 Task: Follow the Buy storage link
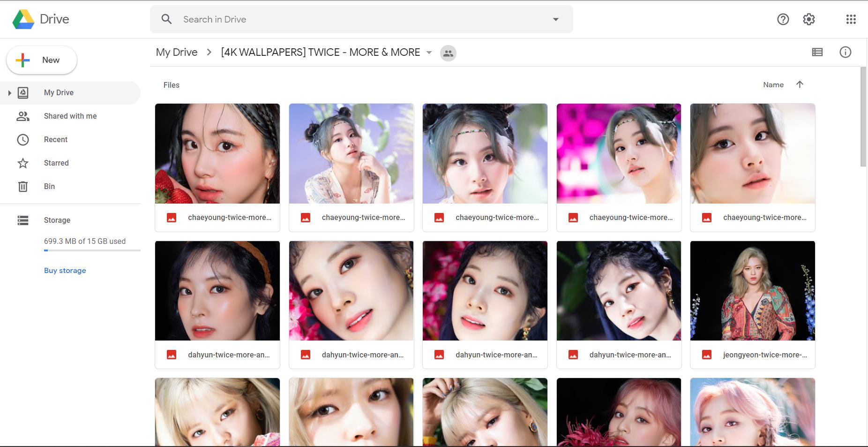65,271
